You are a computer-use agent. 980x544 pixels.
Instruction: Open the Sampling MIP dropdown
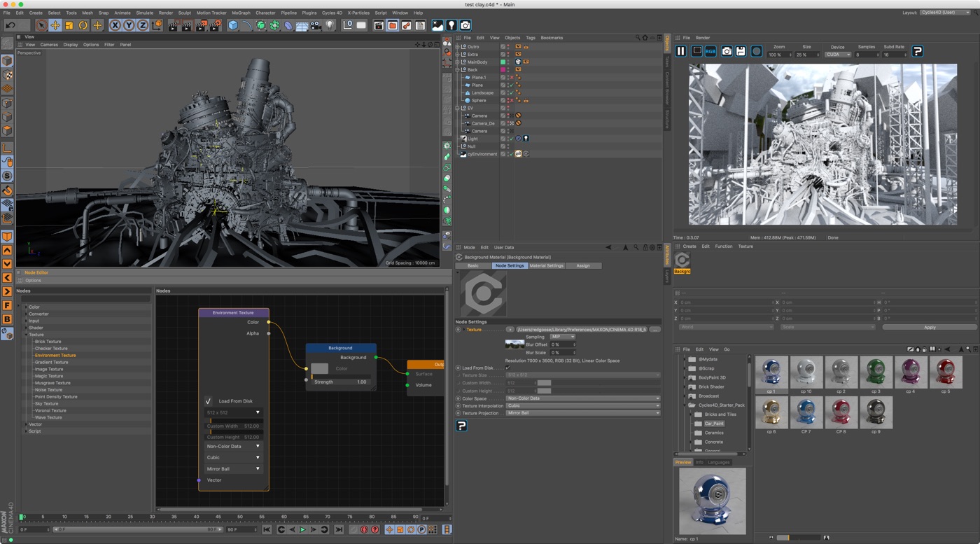[563, 337]
